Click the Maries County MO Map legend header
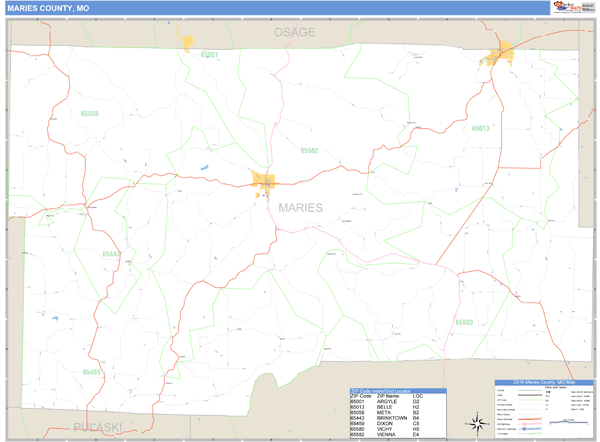Image resolution: width=600 pixels, height=442 pixels. pos(543,383)
